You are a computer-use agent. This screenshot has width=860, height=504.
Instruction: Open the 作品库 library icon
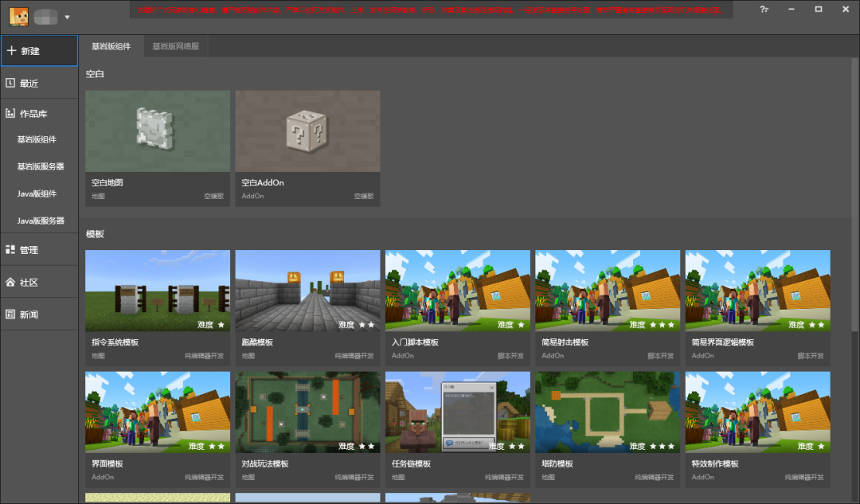(10, 113)
